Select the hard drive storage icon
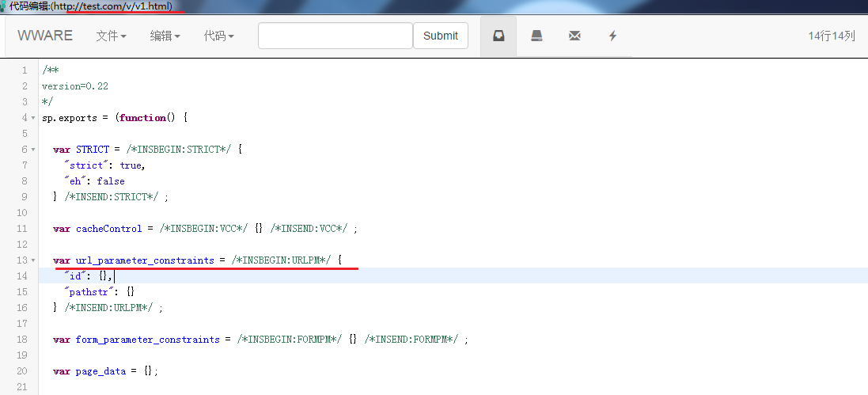 pyautogui.click(x=536, y=36)
